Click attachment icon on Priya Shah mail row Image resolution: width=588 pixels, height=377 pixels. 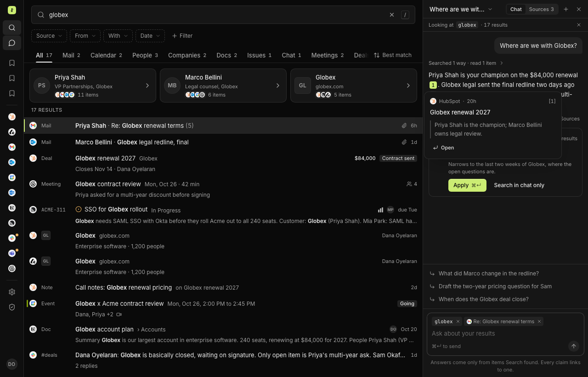pos(404,126)
